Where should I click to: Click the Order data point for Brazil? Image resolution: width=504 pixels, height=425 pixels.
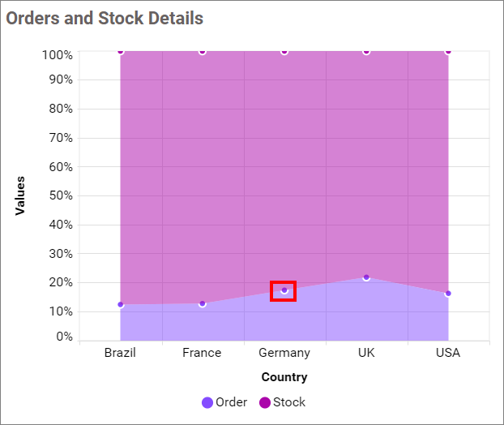[x=121, y=304]
